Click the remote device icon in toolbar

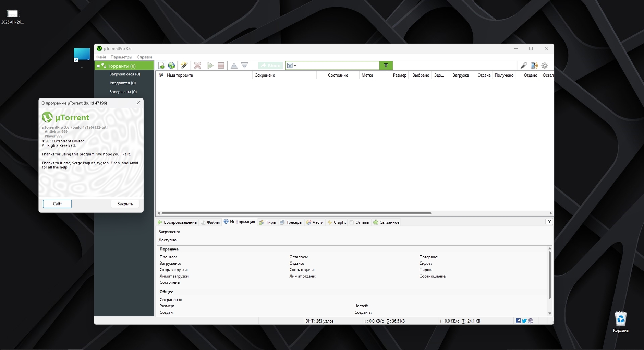pos(534,66)
